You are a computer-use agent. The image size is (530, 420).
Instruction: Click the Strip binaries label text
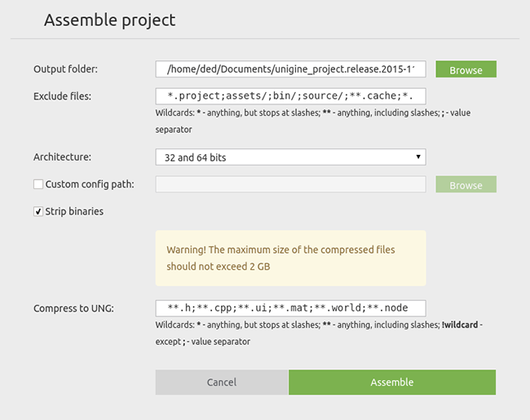coord(74,211)
